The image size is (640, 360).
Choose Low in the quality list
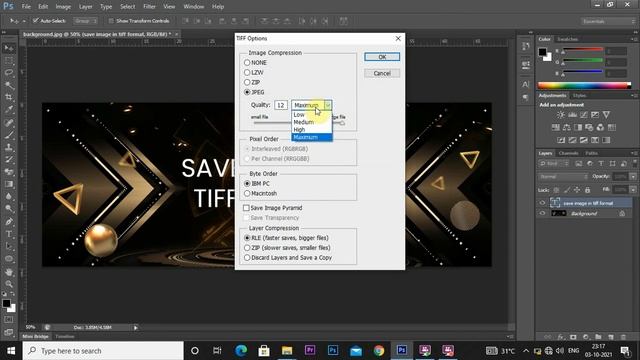(312, 115)
